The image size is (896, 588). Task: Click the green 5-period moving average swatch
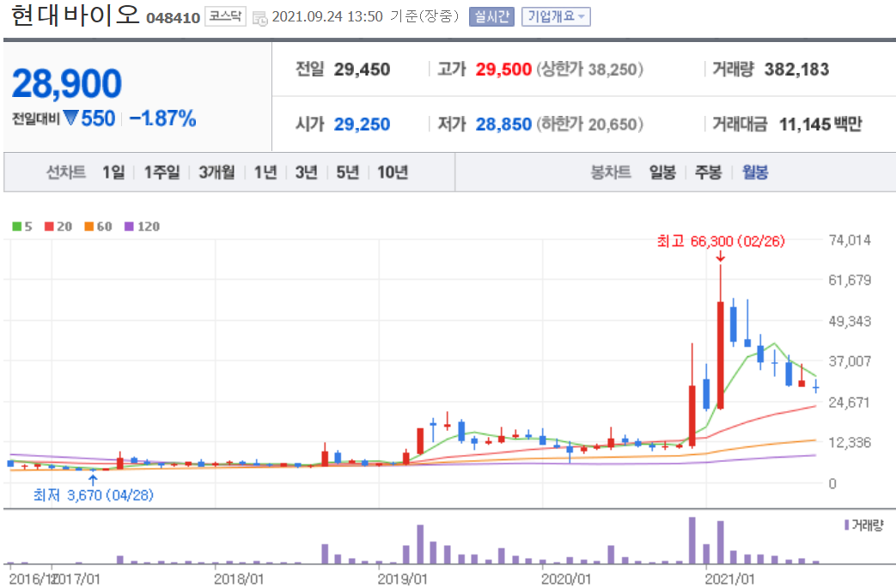pyautogui.click(x=17, y=227)
